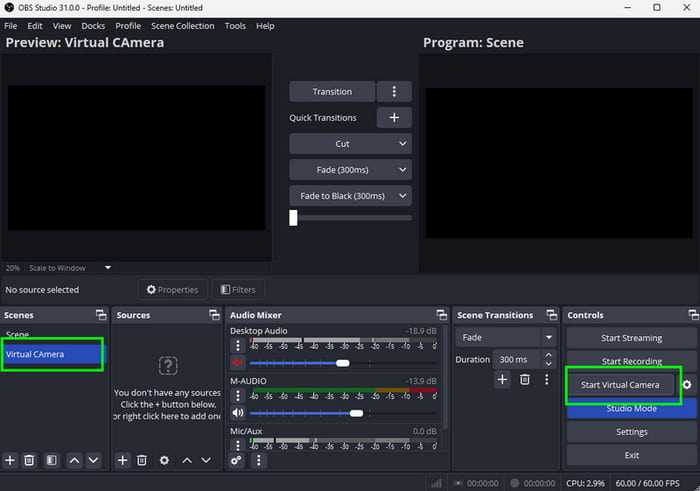This screenshot has width=700, height=491.
Task: Click the Start Streaming button
Action: pos(631,338)
